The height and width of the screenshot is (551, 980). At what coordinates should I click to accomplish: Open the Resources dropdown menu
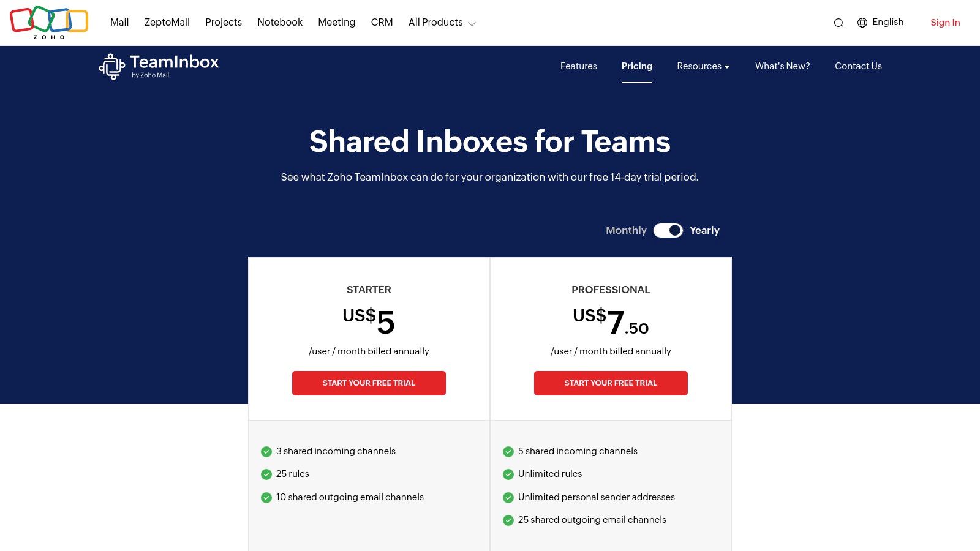coord(703,66)
